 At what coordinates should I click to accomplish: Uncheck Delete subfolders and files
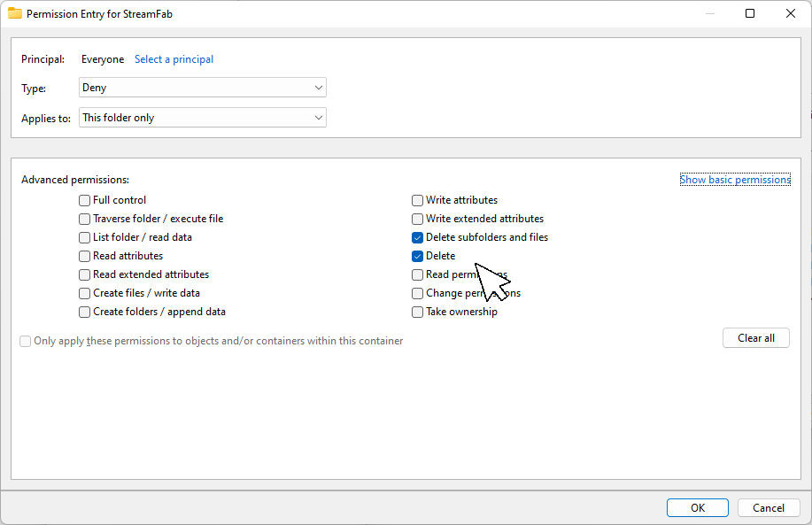coord(418,237)
